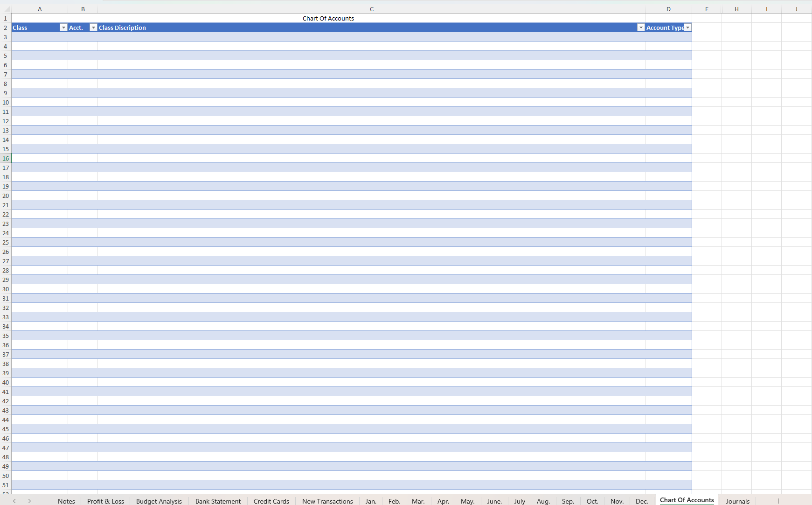Switch to New Transactions sheet

pyautogui.click(x=327, y=501)
